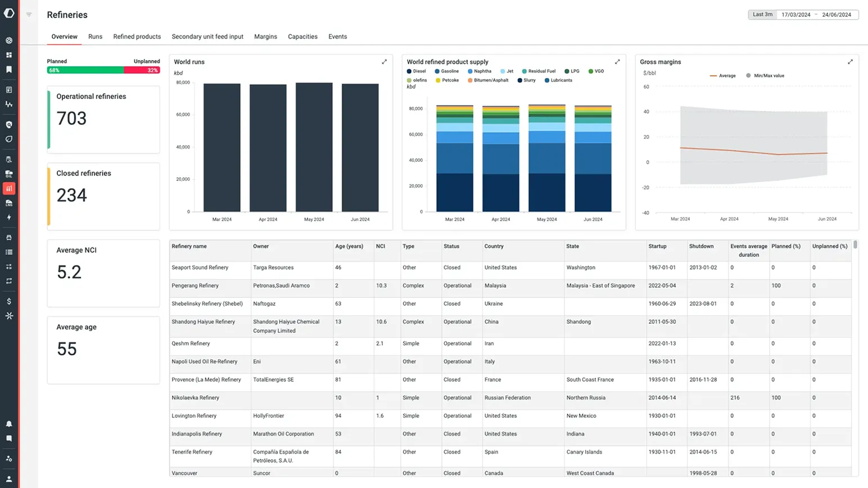Image resolution: width=868 pixels, height=488 pixels.
Task: Toggle Average line in Gross margins legend
Action: [723, 75]
